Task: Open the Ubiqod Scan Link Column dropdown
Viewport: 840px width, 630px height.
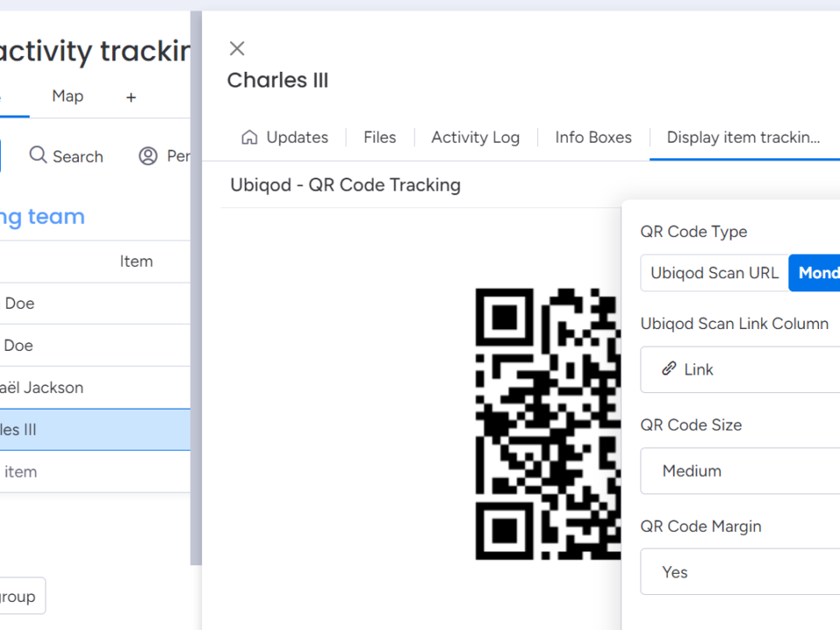Action: coord(740,369)
